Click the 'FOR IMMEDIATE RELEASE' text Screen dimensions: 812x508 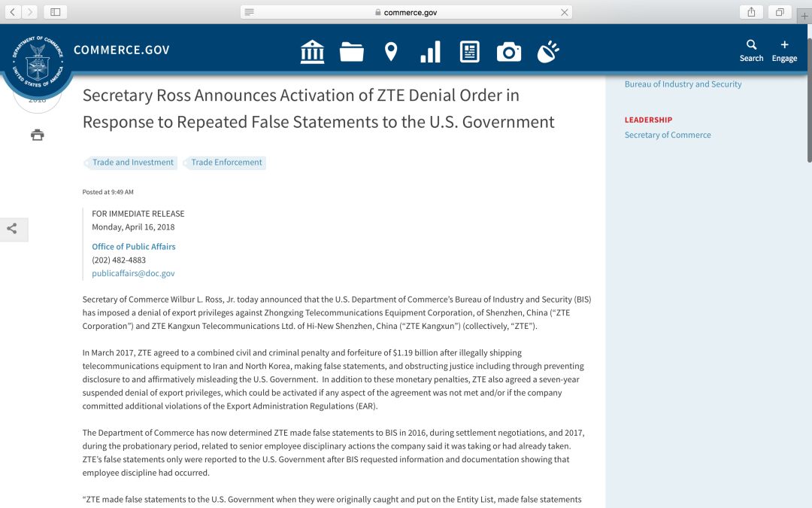tap(138, 214)
